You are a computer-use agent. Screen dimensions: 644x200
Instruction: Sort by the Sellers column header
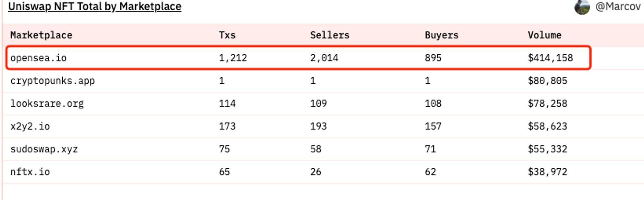coord(329,35)
